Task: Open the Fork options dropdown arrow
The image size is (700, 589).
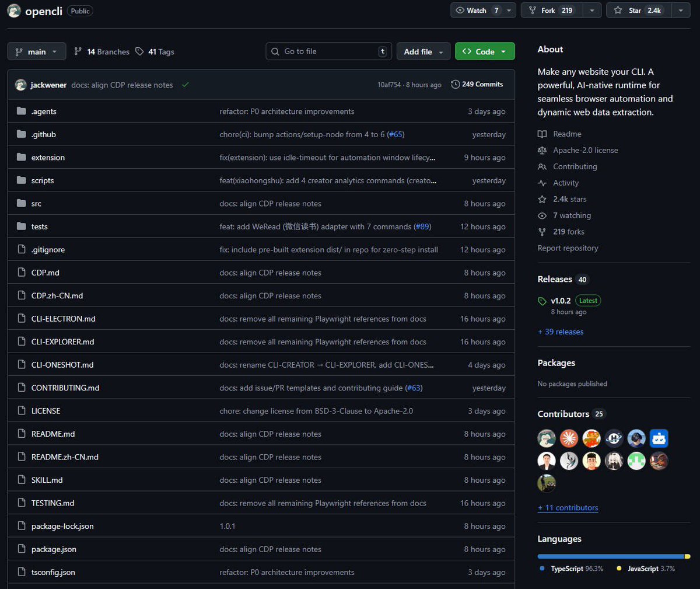Action: click(x=592, y=11)
